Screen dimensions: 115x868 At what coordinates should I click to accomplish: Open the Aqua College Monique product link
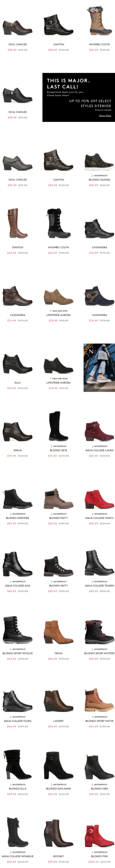[18, 856]
